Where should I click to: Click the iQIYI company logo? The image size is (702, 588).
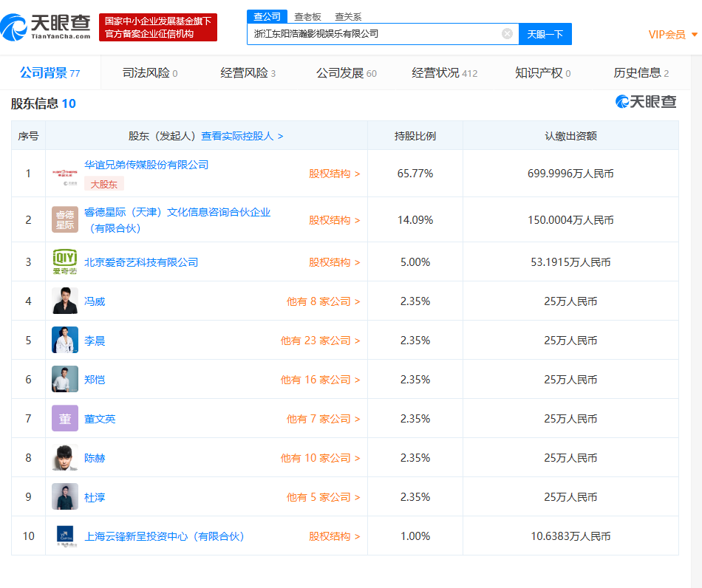pyautogui.click(x=65, y=262)
